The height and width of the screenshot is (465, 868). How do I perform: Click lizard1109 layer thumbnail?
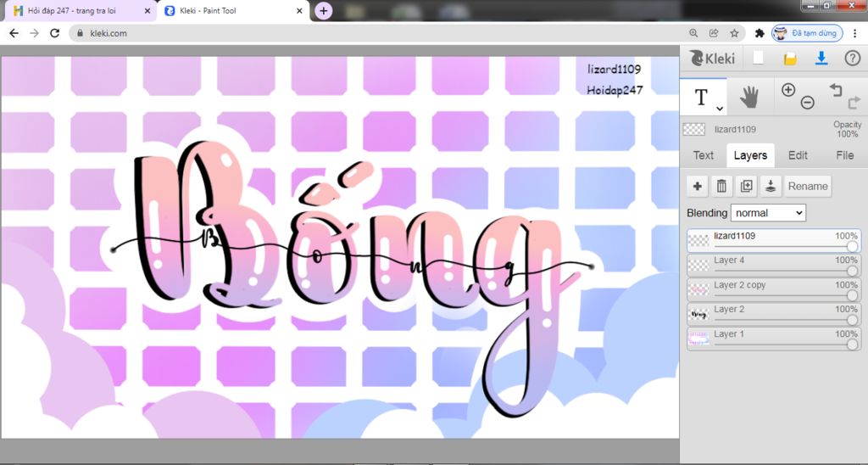(x=698, y=241)
